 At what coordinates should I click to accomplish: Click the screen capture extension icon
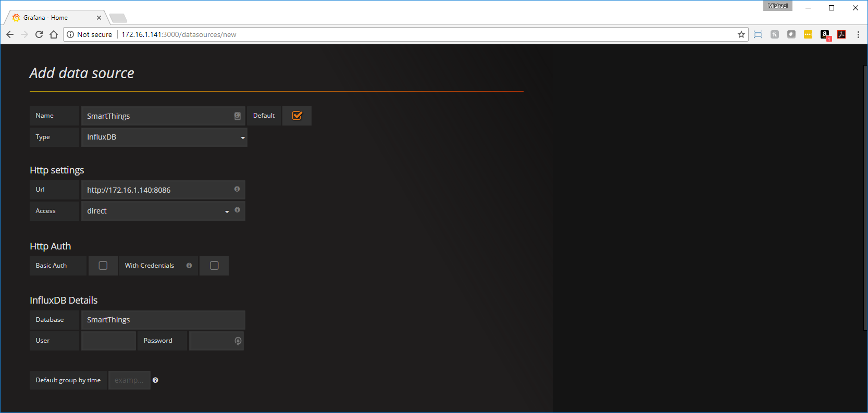[758, 34]
